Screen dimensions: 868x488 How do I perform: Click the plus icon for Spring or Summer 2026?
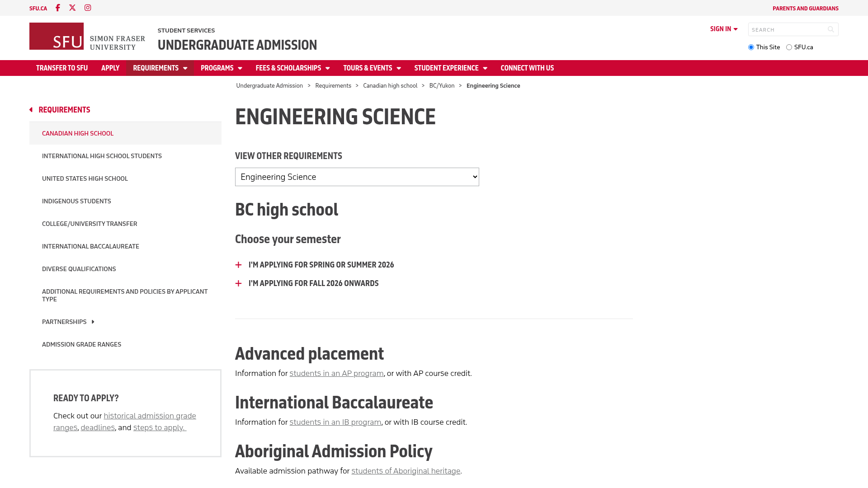(x=238, y=265)
